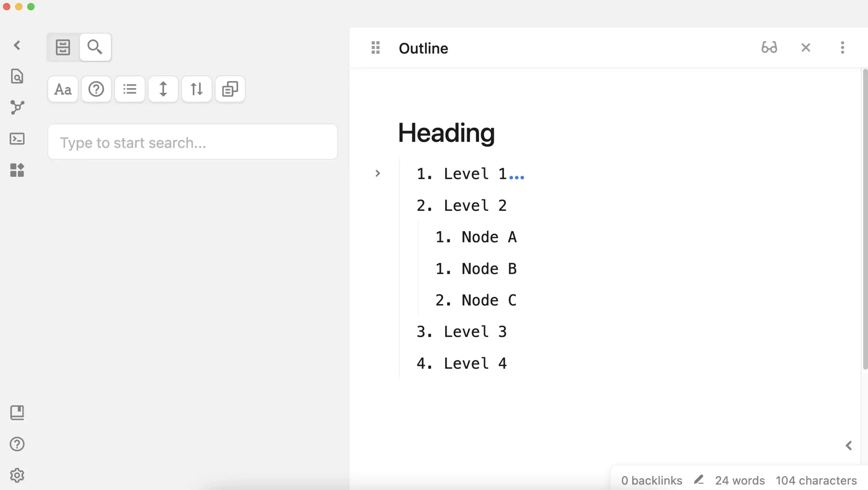
Task: Expand right sidebar via bottom chevron
Action: (x=849, y=446)
